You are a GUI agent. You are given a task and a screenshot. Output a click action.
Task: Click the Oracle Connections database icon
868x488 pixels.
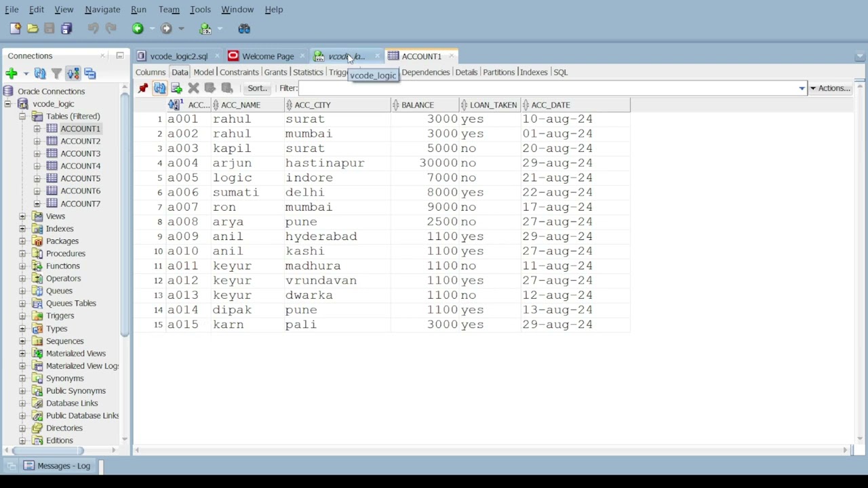pos(8,91)
